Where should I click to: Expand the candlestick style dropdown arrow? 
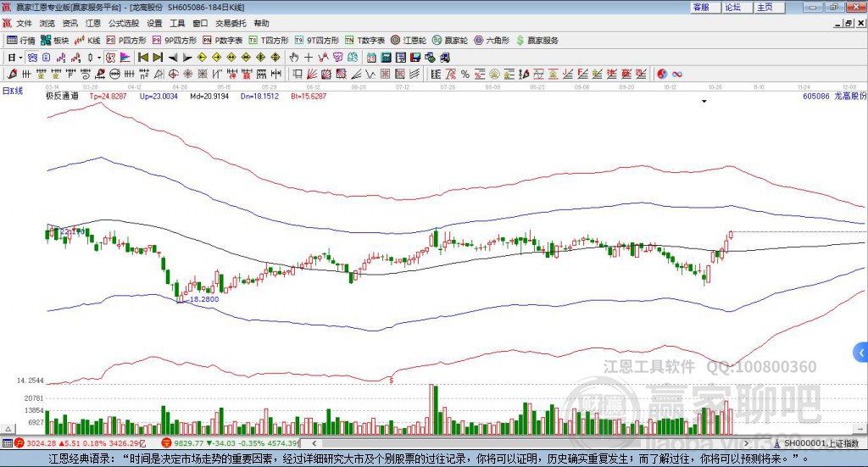tap(99, 58)
